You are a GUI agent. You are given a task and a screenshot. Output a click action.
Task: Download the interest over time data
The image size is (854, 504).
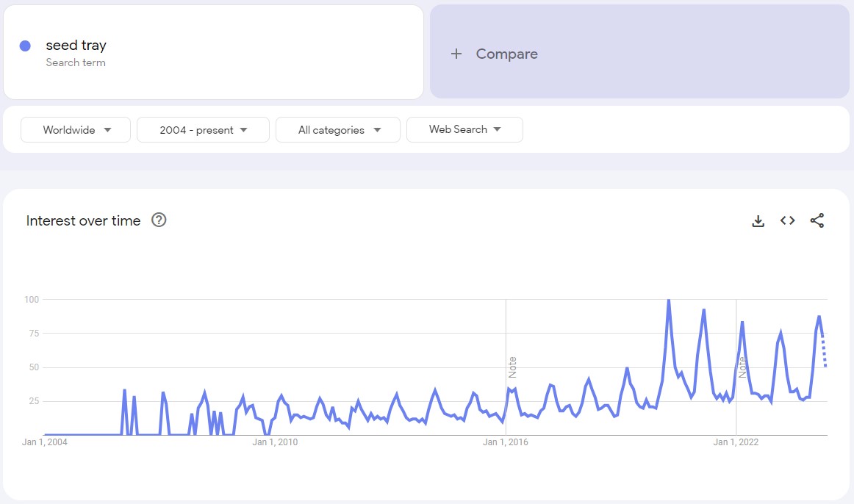click(x=758, y=220)
